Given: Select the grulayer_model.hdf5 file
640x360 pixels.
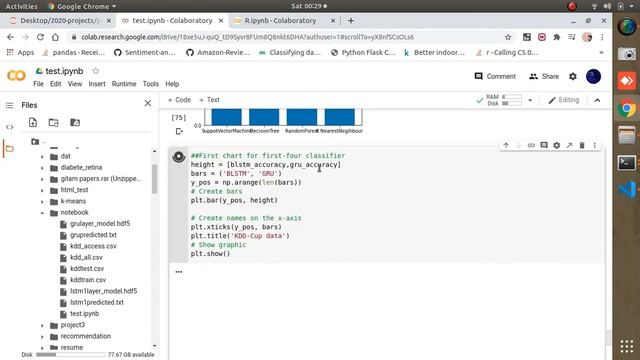Looking at the screenshot, I should click(100, 224).
